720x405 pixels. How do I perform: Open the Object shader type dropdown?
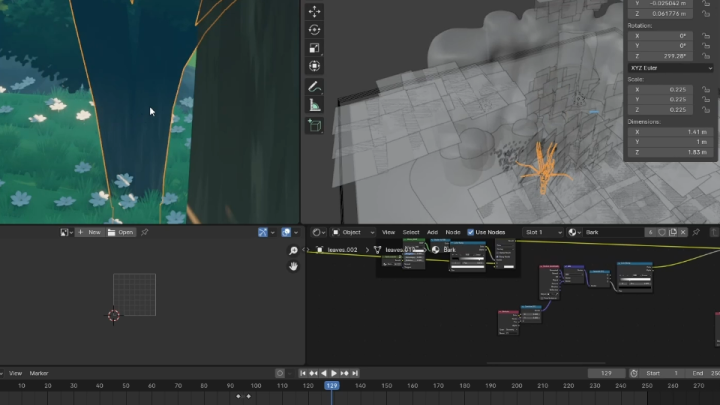click(353, 232)
